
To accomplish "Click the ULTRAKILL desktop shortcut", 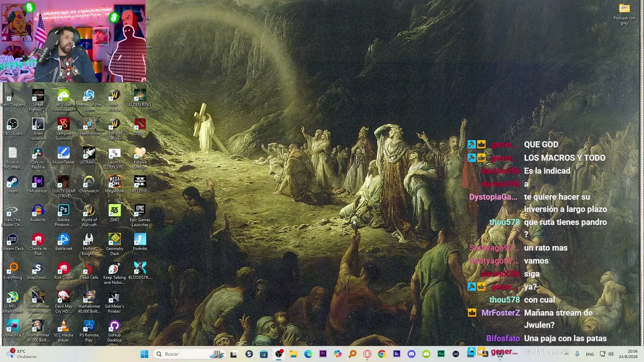I will click(x=89, y=155).
